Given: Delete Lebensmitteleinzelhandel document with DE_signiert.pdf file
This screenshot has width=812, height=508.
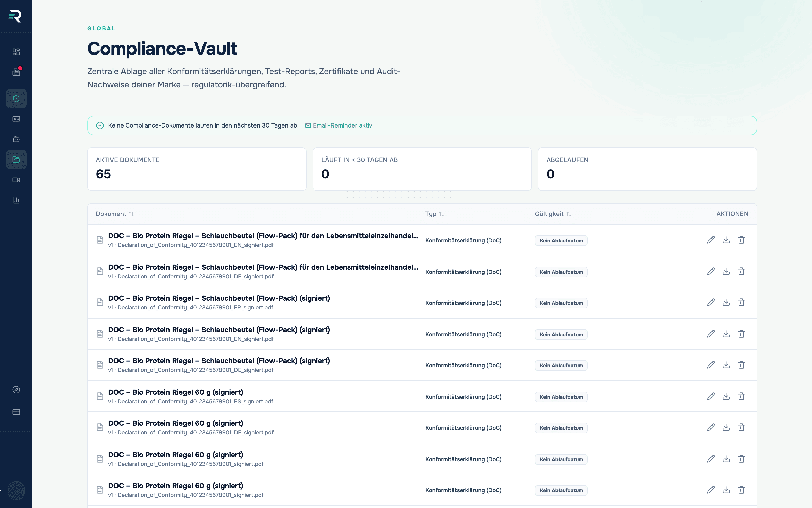Looking at the screenshot, I should [741, 272].
